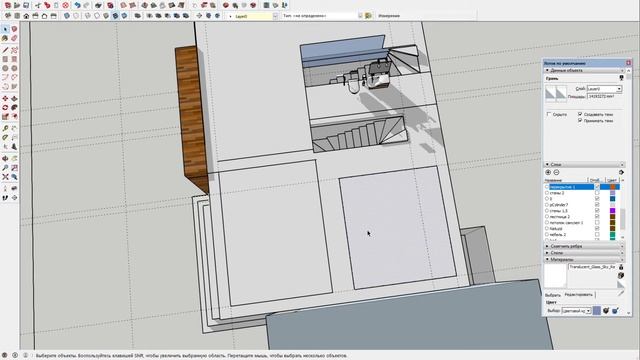Open the layers details arrow menu

(x=621, y=172)
